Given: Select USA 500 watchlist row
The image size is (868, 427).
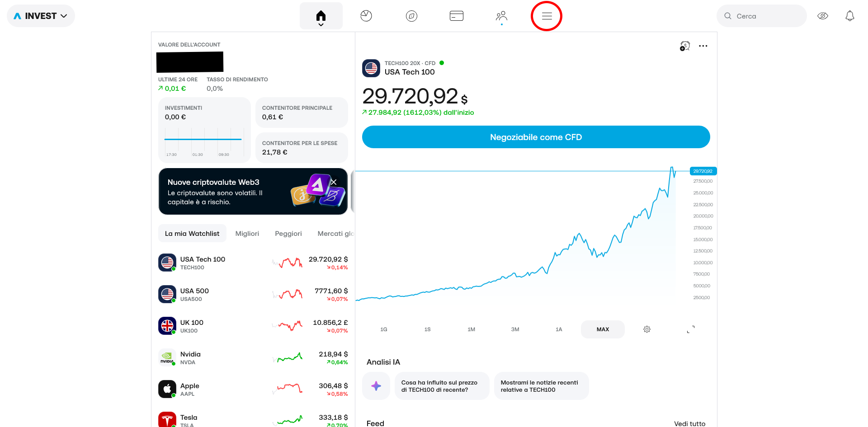Looking at the screenshot, I should pyautogui.click(x=253, y=294).
